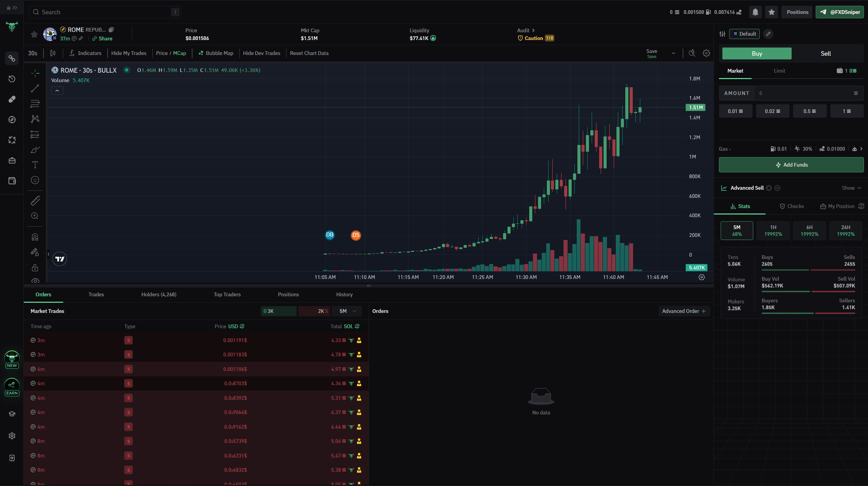Click the quick search indicator icon
This screenshot has height=486, width=868.
(692, 53)
